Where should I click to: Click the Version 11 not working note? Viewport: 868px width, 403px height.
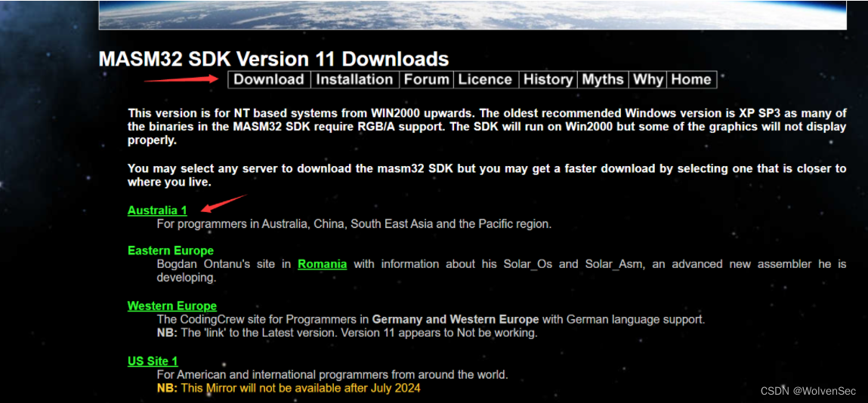pos(347,334)
